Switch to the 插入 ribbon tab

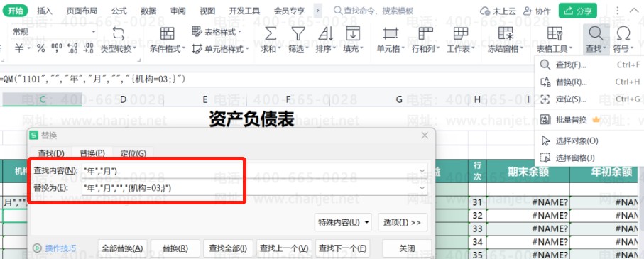point(44,11)
